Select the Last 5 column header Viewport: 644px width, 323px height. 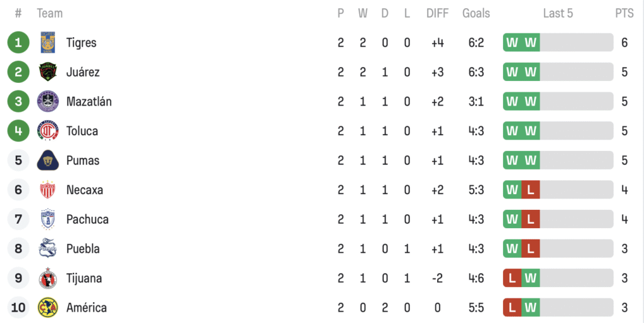[558, 13]
